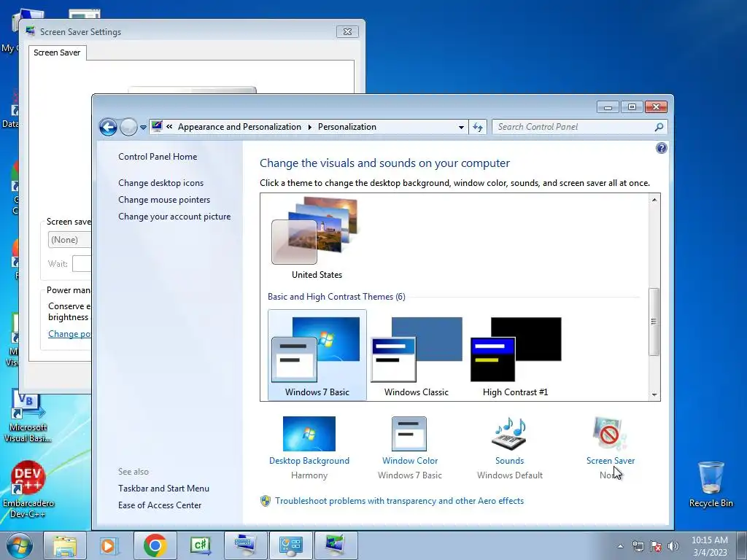Screen dimensions: 747x560
Task: Click the Forward arrow navigation button
Action: click(128, 127)
